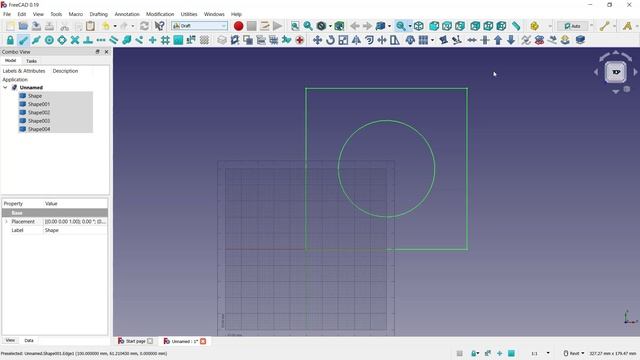Image resolution: width=640 pixels, height=360 pixels.
Task: Open the Modification menu
Action: pos(160,14)
